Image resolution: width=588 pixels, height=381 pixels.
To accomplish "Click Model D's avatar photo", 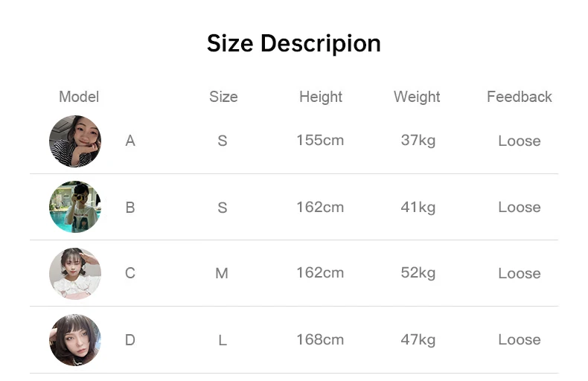I will pyautogui.click(x=75, y=340).
